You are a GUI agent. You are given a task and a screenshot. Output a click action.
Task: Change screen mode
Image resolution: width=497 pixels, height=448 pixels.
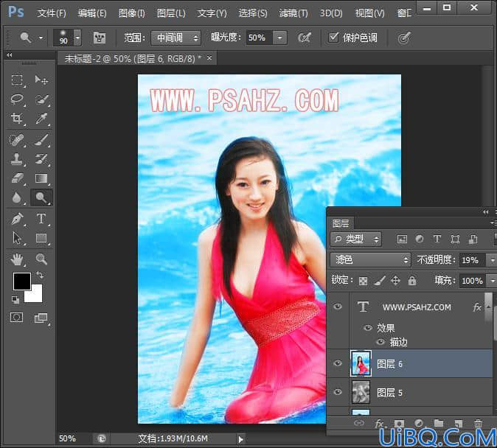(41, 318)
